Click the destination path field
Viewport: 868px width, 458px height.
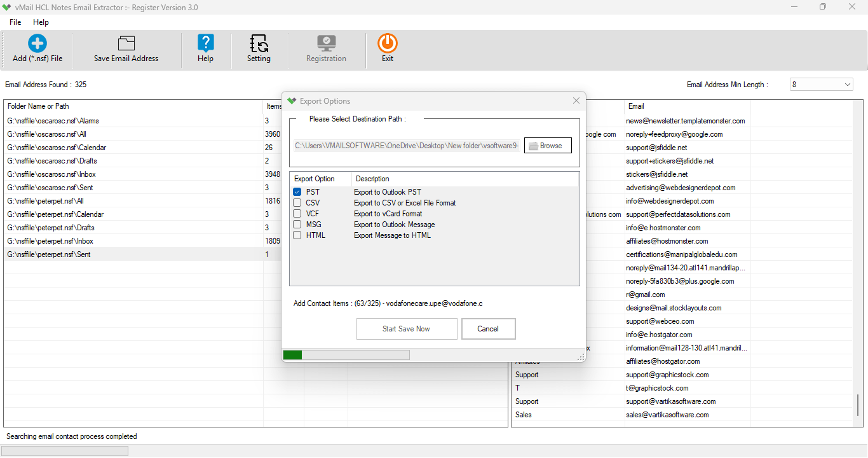click(x=407, y=146)
